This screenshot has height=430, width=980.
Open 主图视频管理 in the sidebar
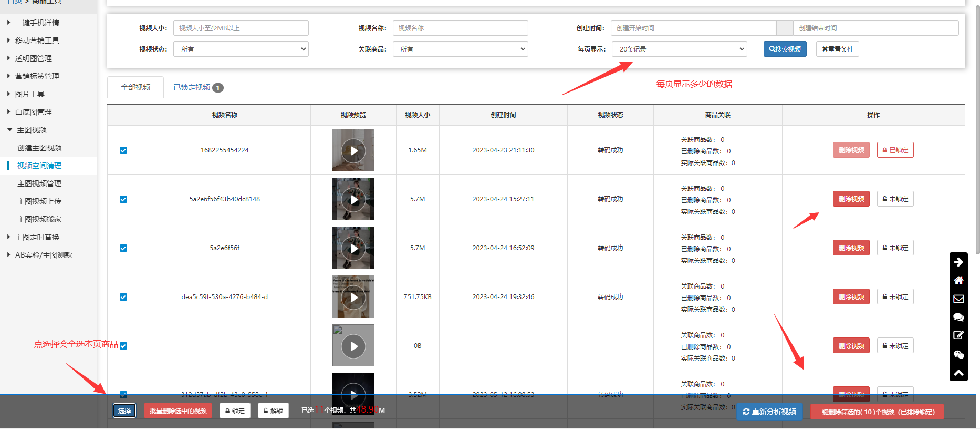[x=39, y=183]
